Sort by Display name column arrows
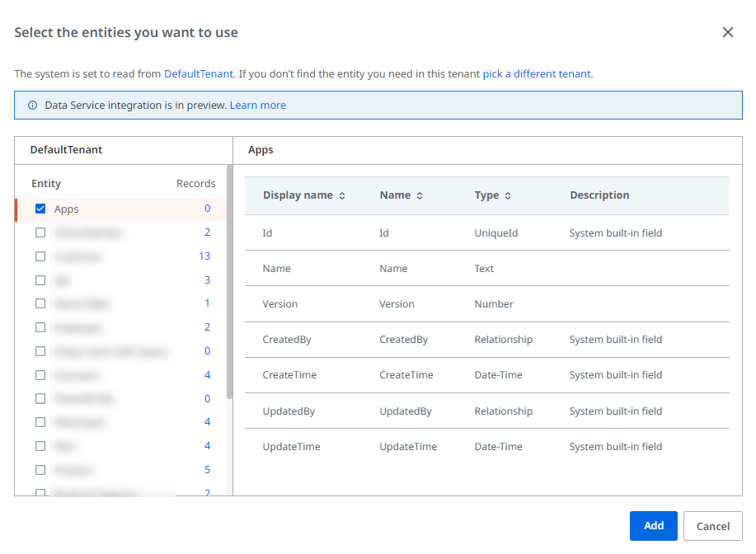This screenshot has height=554, width=756. tap(342, 196)
